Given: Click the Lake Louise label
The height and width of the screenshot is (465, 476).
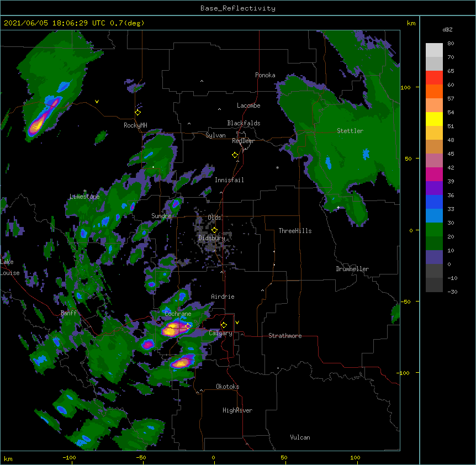Looking at the screenshot, I should coord(10,267).
